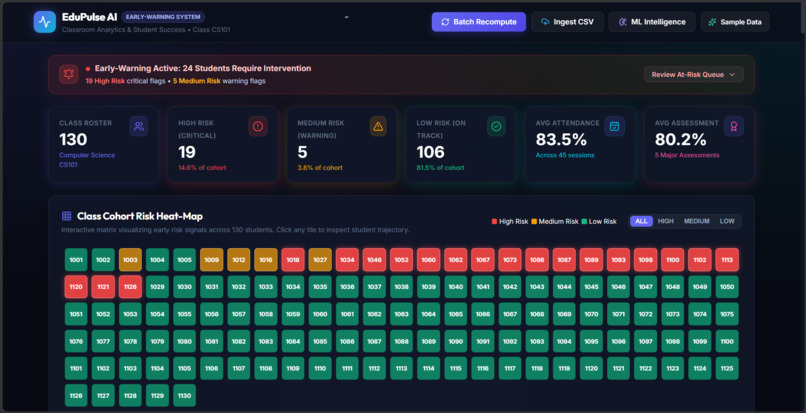Click the red alert icon on High Risk card

pyautogui.click(x=258, y=127)
